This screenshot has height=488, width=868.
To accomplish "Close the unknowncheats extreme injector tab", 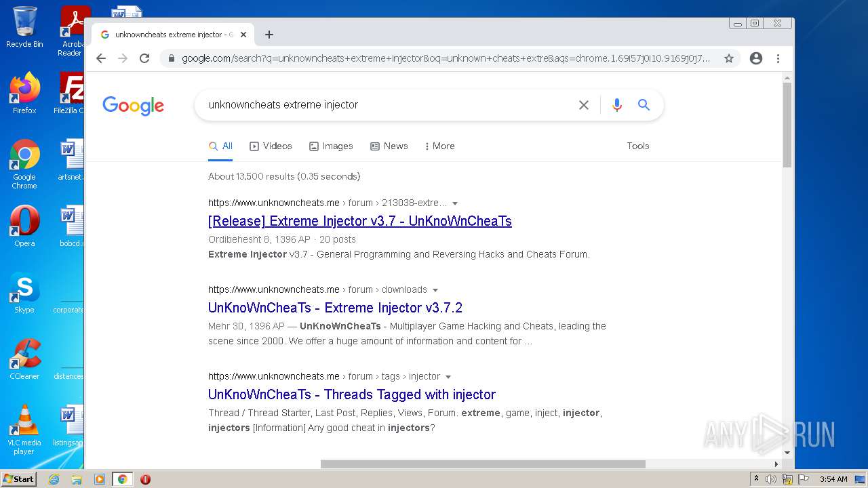I will [x=243, y=35].
